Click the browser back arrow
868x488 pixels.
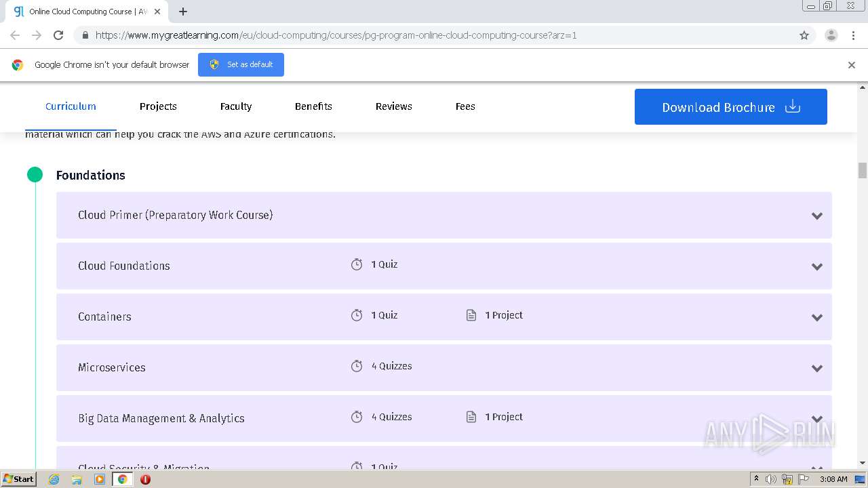(15, 35)
